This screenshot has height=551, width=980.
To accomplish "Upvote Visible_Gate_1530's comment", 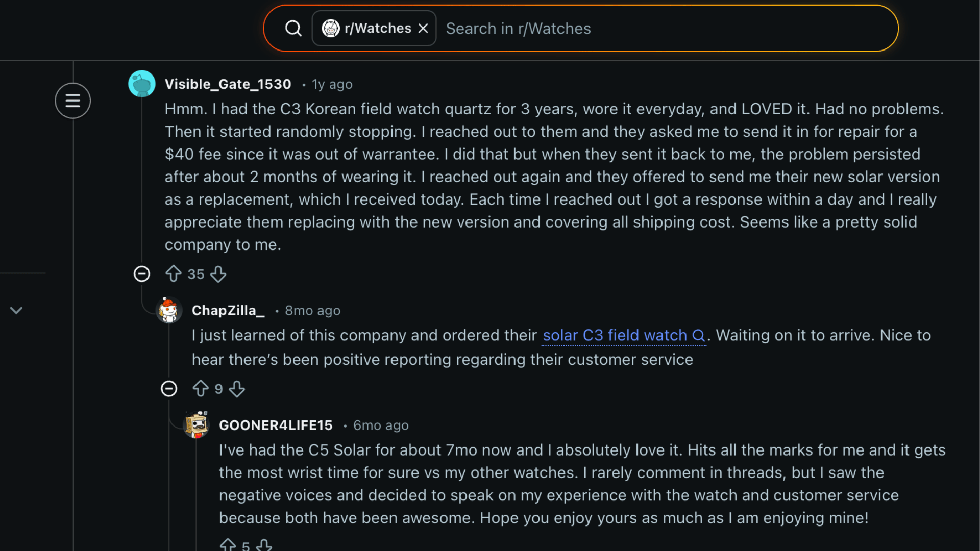I will [174, 274].
